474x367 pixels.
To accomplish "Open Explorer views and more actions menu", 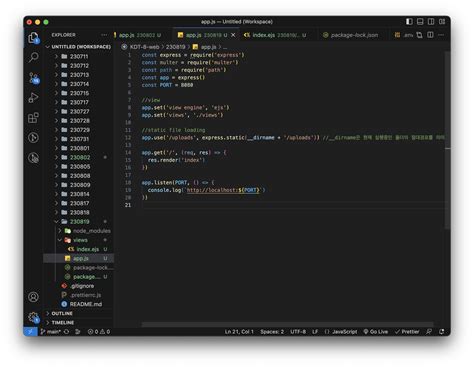I will coord(104,35).
